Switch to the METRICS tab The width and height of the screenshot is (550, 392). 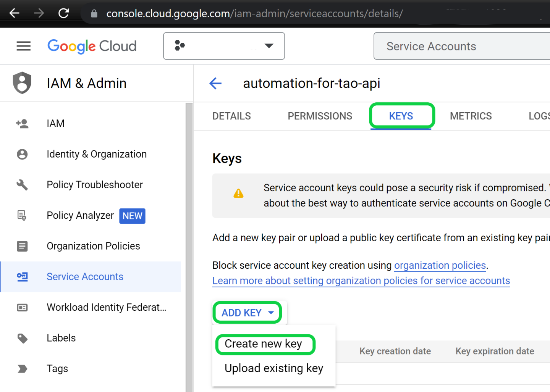(x=471, y=116)
